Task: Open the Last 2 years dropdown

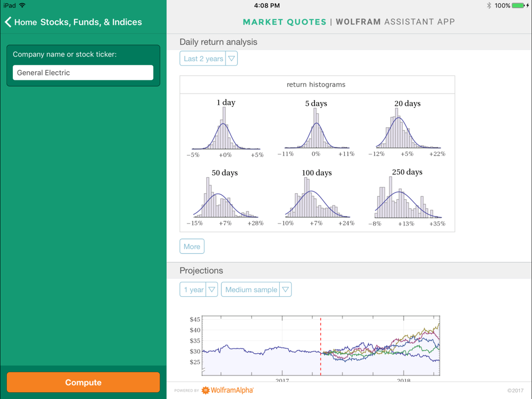Action: [209, 59]
